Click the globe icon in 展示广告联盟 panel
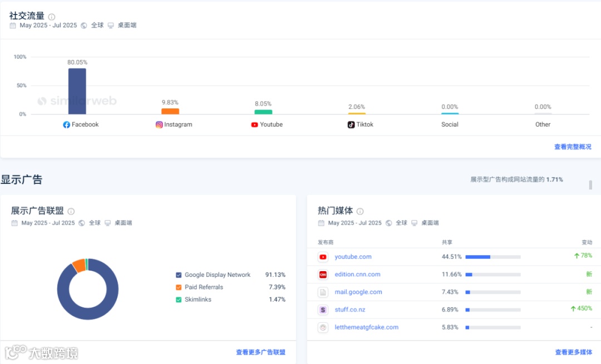The width and height of the screenshot is (601, 364). [x=82, y=223]
